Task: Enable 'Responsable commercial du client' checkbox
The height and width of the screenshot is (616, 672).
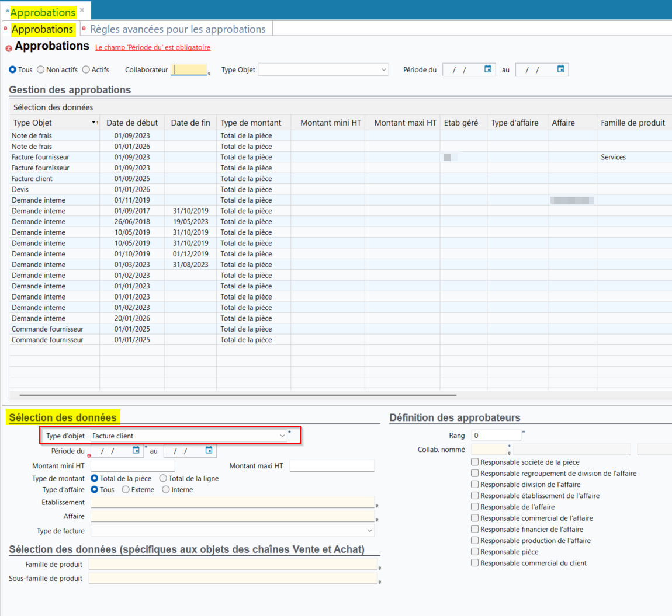Action: (x=475, y=563)
